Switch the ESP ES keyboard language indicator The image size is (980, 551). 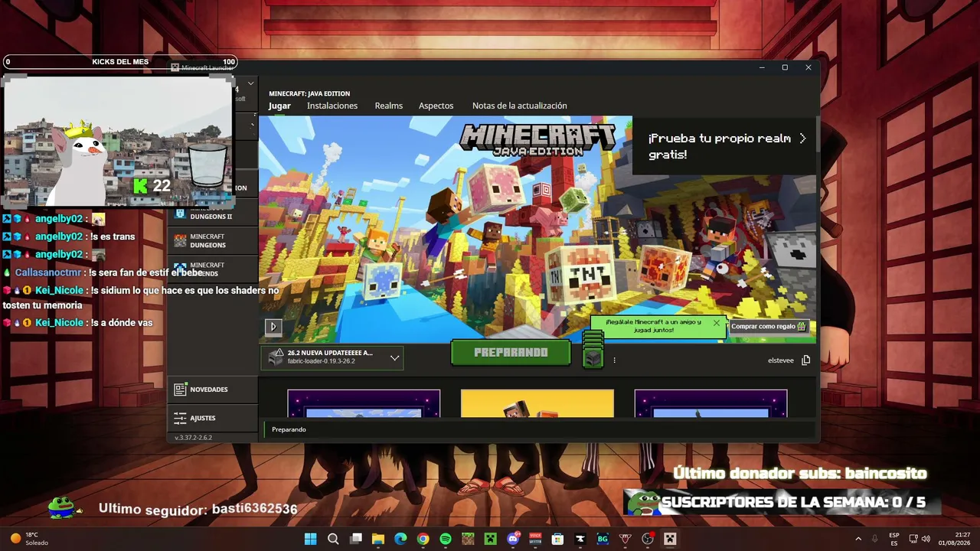pyautogui.click(x=894, y=539)
